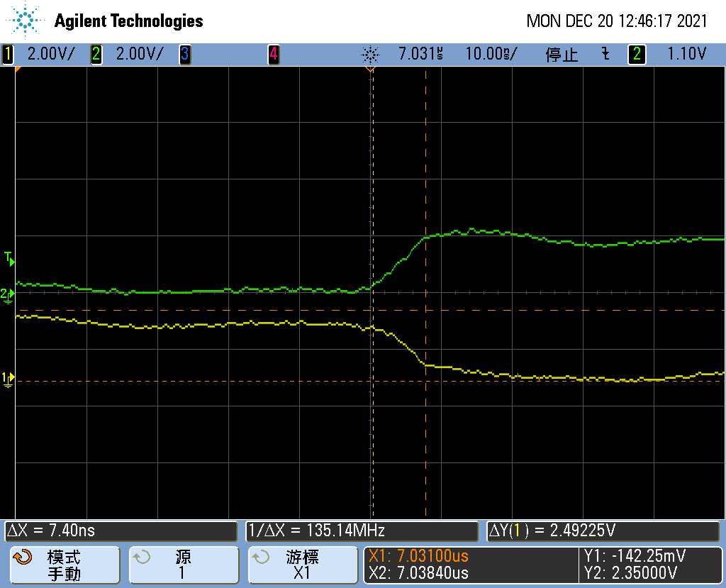Click the ΔY(1) = 2.49225V readout
The width and height of the screenshot is (726, 588).
tap(603, 531)
